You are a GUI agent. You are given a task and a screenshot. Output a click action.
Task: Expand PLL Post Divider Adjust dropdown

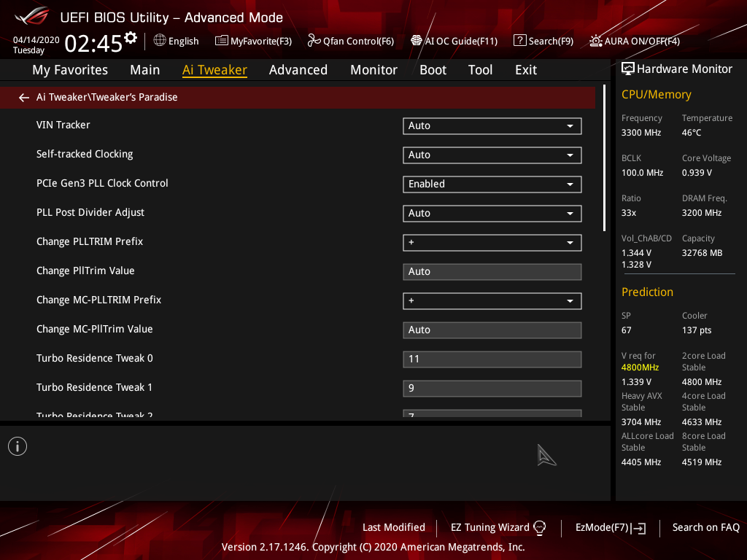[x=492, y=214]
